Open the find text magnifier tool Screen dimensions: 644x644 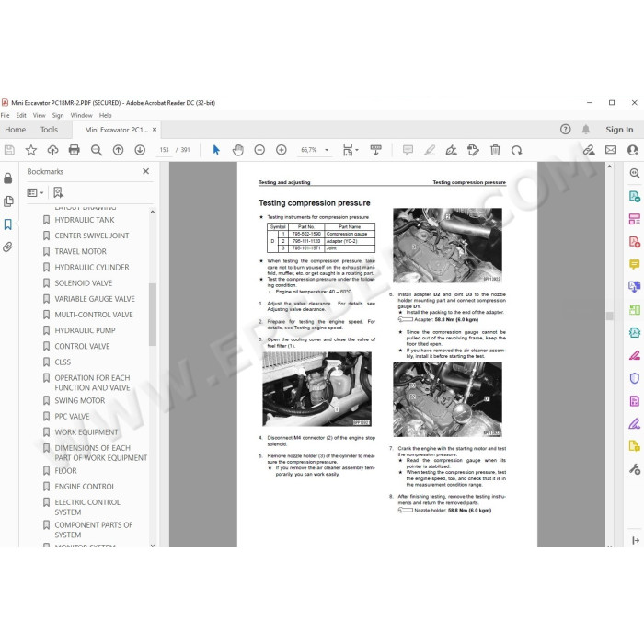point(97,150)
